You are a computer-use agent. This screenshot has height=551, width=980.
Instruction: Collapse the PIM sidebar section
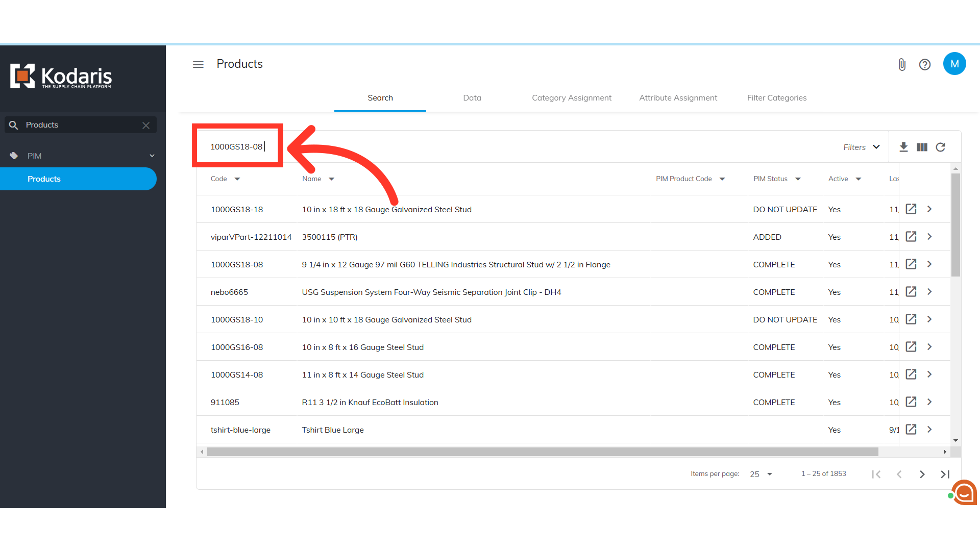point(152,156)
